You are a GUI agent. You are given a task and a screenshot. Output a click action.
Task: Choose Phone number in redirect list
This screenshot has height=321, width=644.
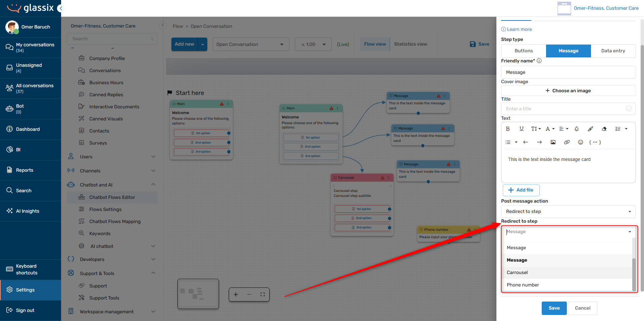click(x=567, y=285)
